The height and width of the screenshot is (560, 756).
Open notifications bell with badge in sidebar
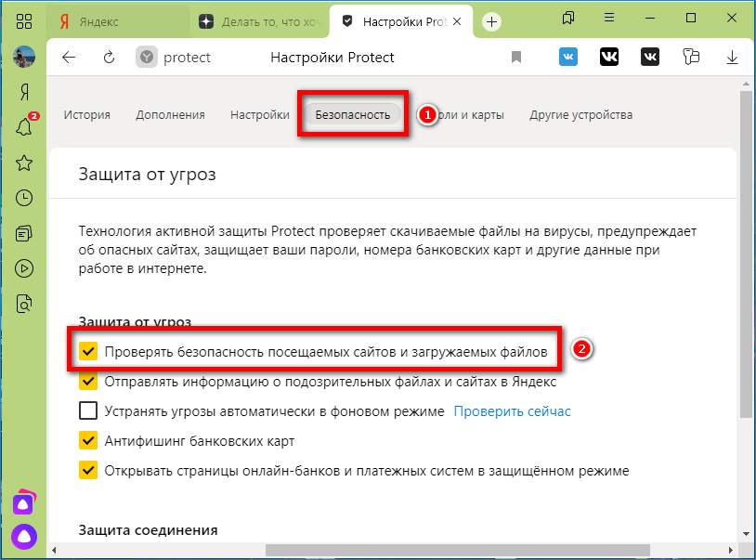pos(22,126)
